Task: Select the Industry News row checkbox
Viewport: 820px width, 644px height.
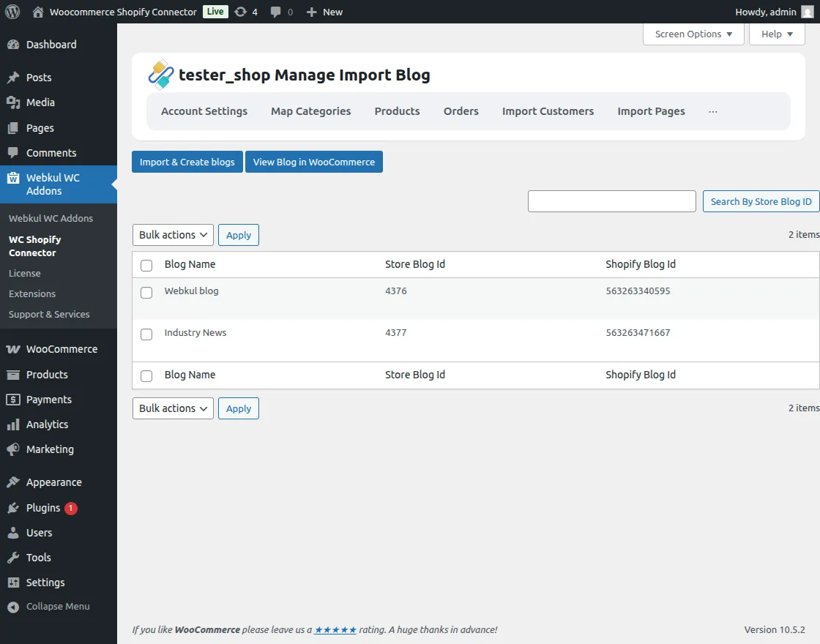Action: point(146,334)
